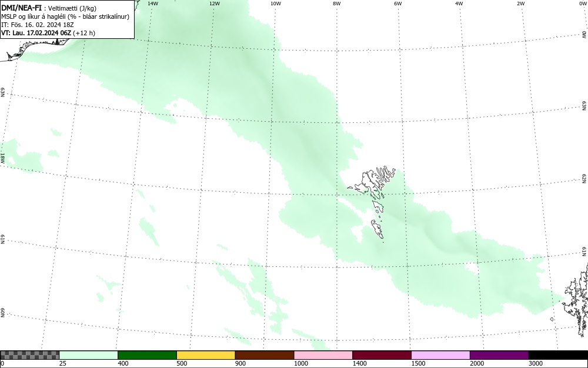Click the DMI/NEA-FI title text

point(21,8)
